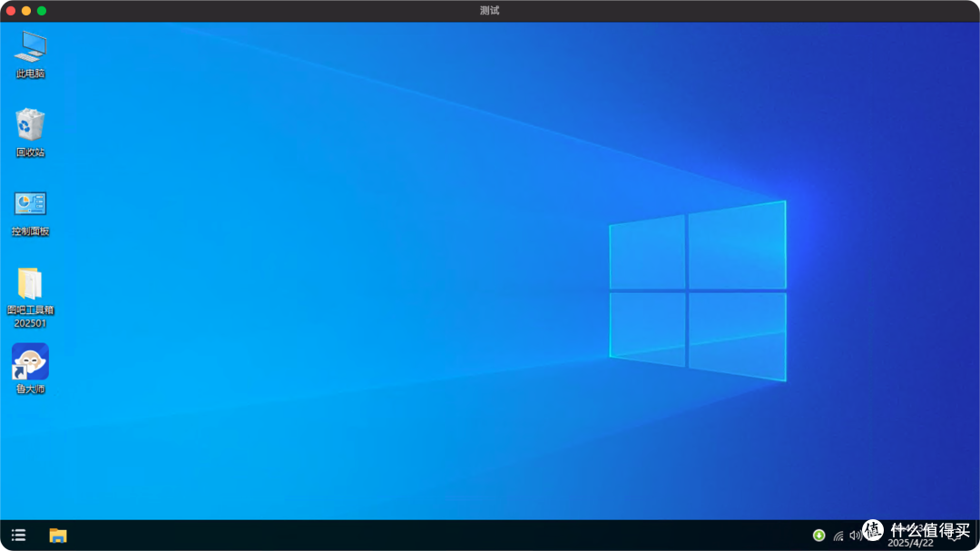This screenshot has height=551, width=980.
Task: Close the 测试 window with red button
Action: point(11,11)
